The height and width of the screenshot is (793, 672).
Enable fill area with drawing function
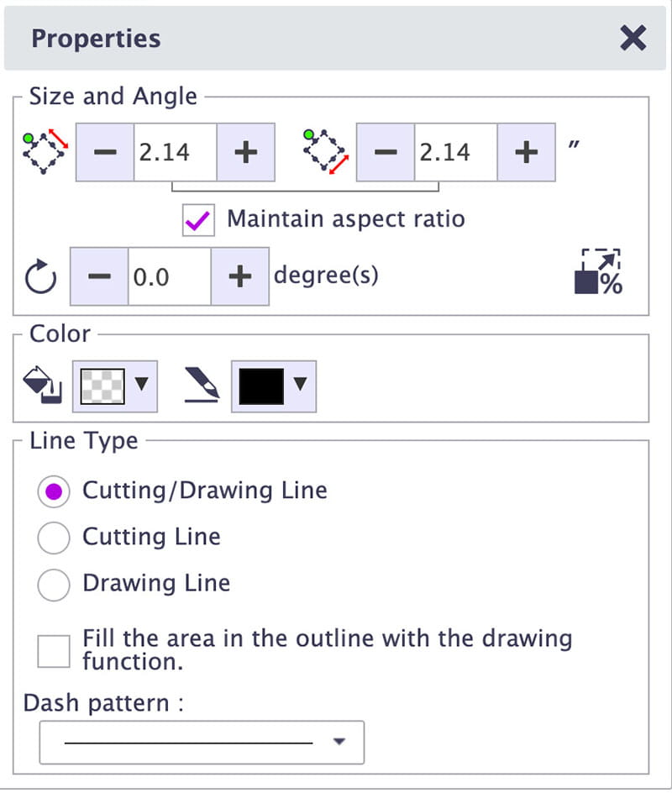point(55,651)
